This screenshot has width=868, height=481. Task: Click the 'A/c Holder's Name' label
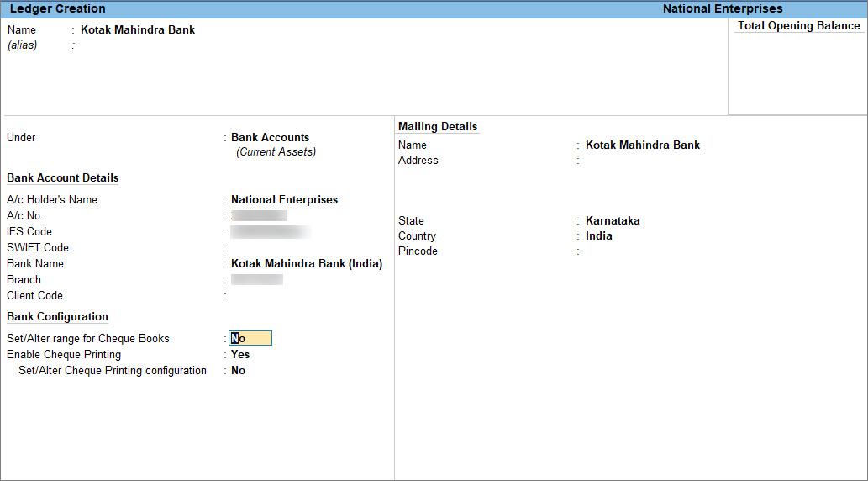click(x=52, y=199)
